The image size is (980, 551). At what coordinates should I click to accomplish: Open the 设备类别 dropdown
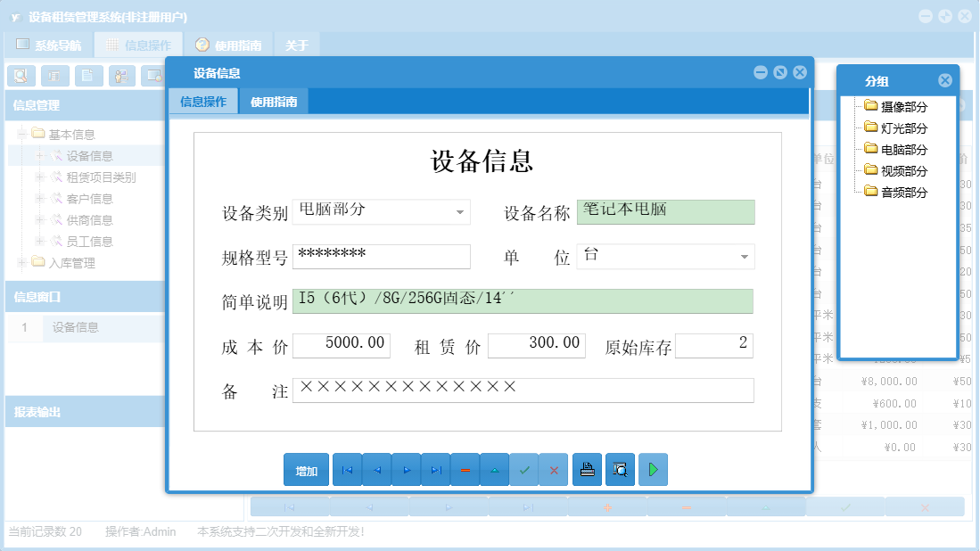(462, 212)
